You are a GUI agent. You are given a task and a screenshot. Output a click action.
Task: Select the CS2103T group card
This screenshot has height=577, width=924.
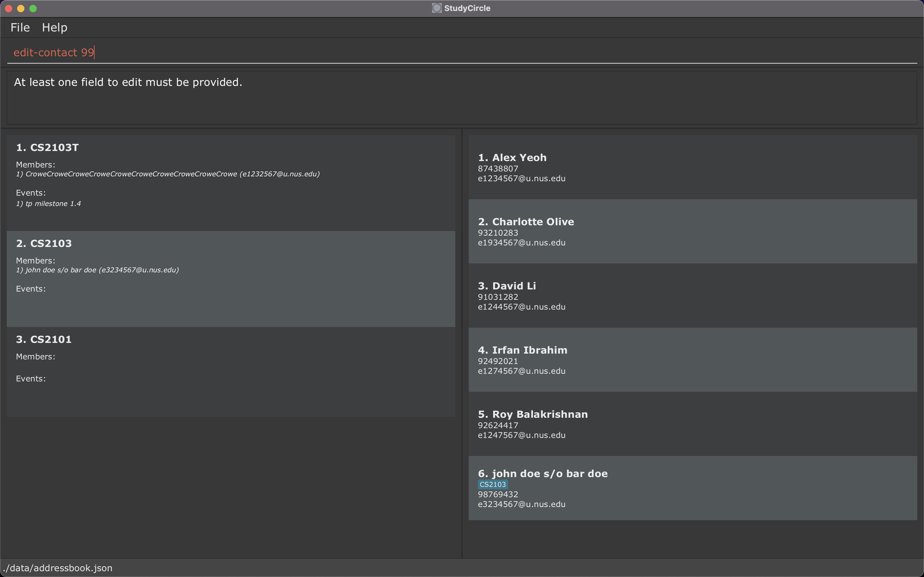click(230, 182)
